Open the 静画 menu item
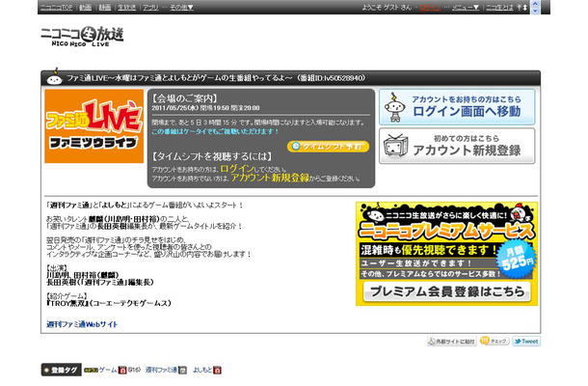The image size is (588, 386). 105,7
